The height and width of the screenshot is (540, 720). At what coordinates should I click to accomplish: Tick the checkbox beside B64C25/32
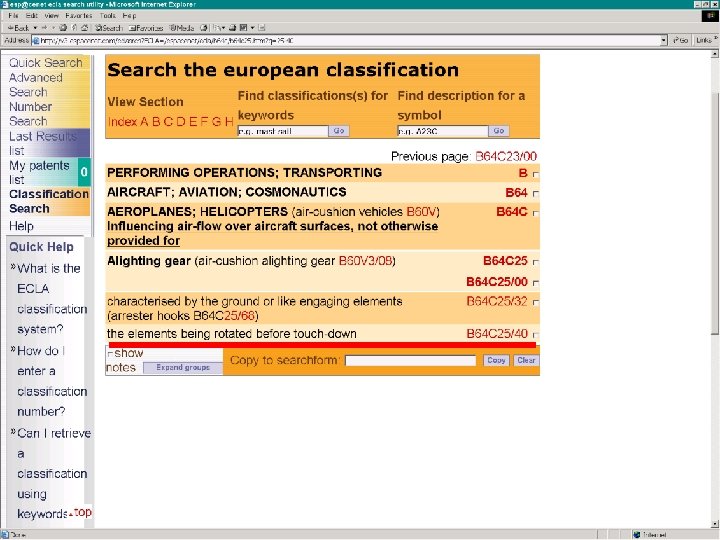pyautogui.click(x=535, y=303)
